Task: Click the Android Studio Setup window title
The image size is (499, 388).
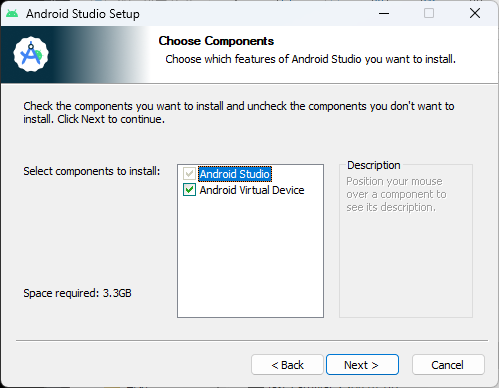Action: (x=83, y=14)
